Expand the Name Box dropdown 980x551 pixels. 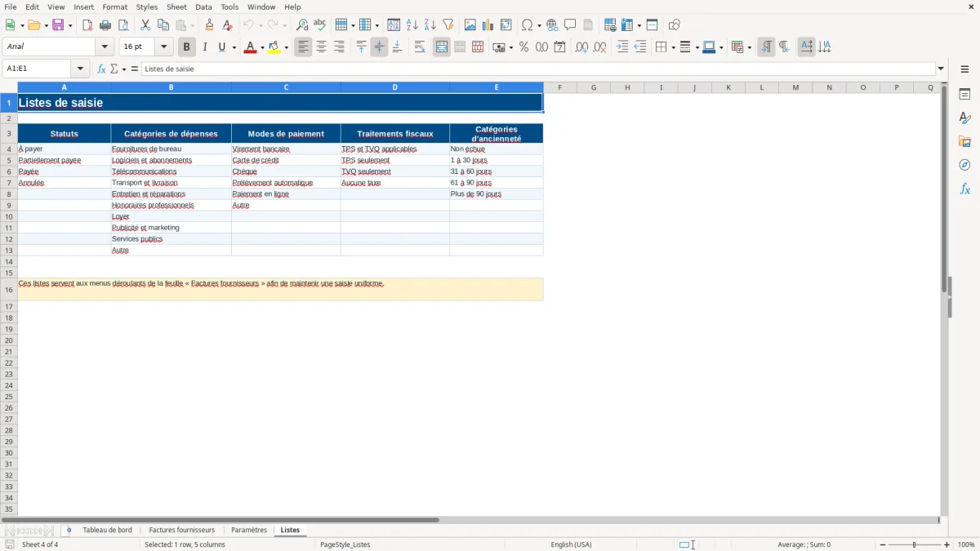[80, 69]
